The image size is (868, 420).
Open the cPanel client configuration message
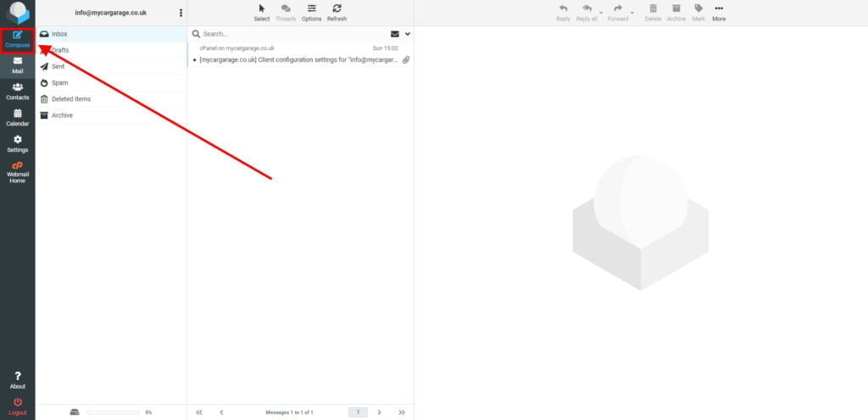[x=301, y=54]
